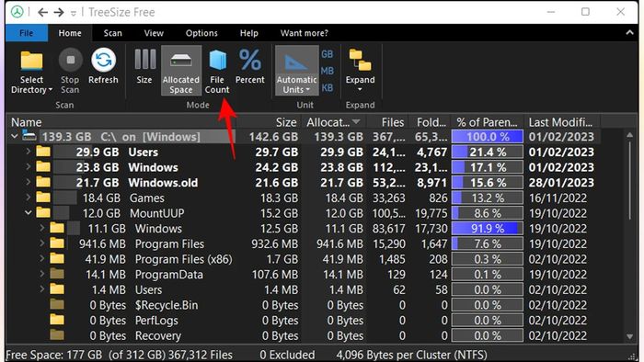Sort by the Allocated column header
644x362 pixels.
tap(333, 122)
